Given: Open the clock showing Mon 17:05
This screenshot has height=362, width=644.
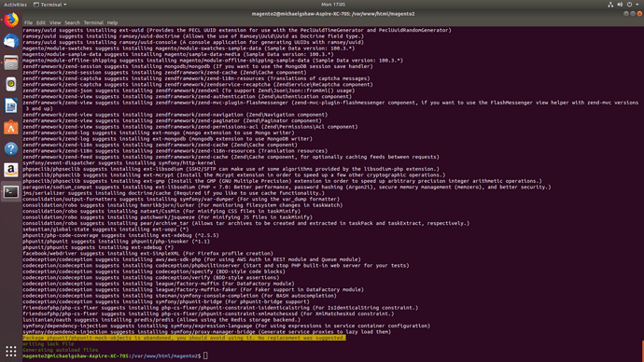Looking at the screenshot, I should click(333, 5).
